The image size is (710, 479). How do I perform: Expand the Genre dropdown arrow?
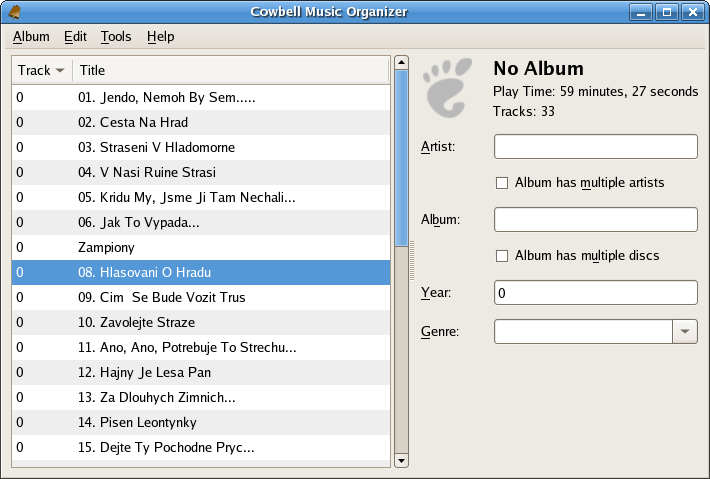coord(685,331)
